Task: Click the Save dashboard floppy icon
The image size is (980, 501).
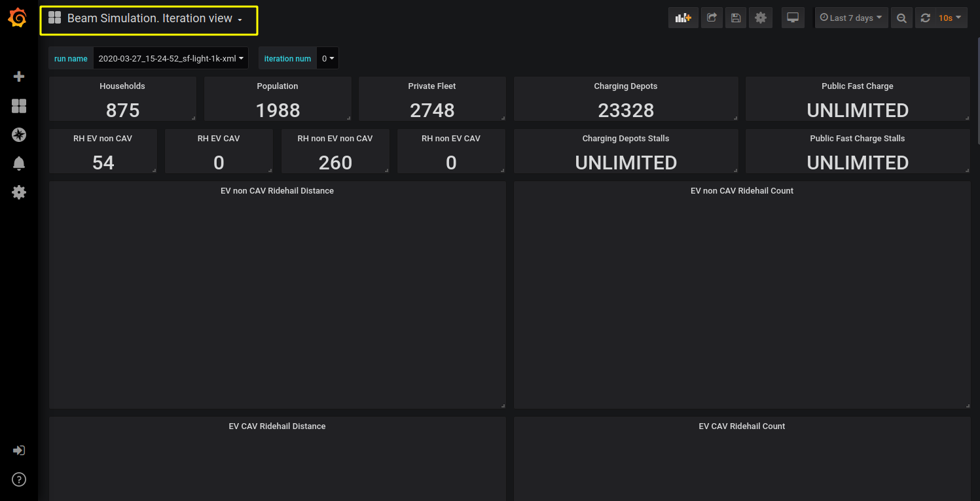Action: 736,18
